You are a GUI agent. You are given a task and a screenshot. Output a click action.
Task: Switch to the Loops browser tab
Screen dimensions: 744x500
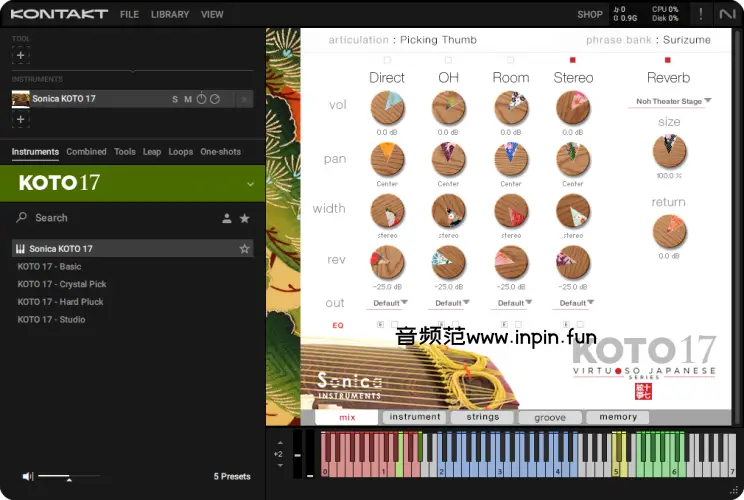pyautogui.click(x=181, y=152)
